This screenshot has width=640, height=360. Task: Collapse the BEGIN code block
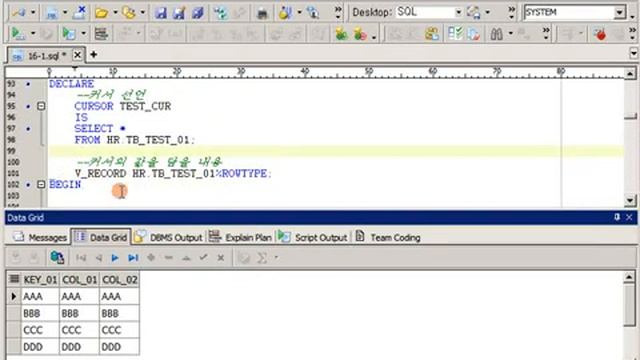coord(41,184)
